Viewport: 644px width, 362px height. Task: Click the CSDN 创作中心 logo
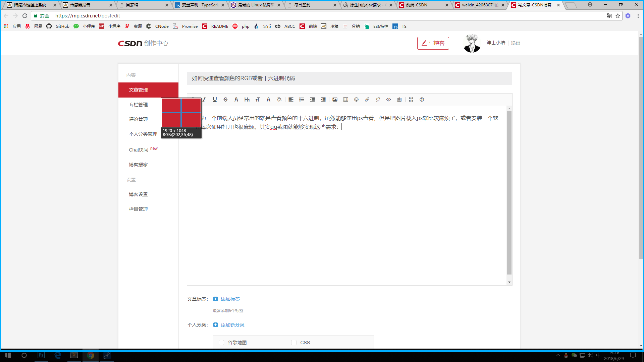point(143,43)
